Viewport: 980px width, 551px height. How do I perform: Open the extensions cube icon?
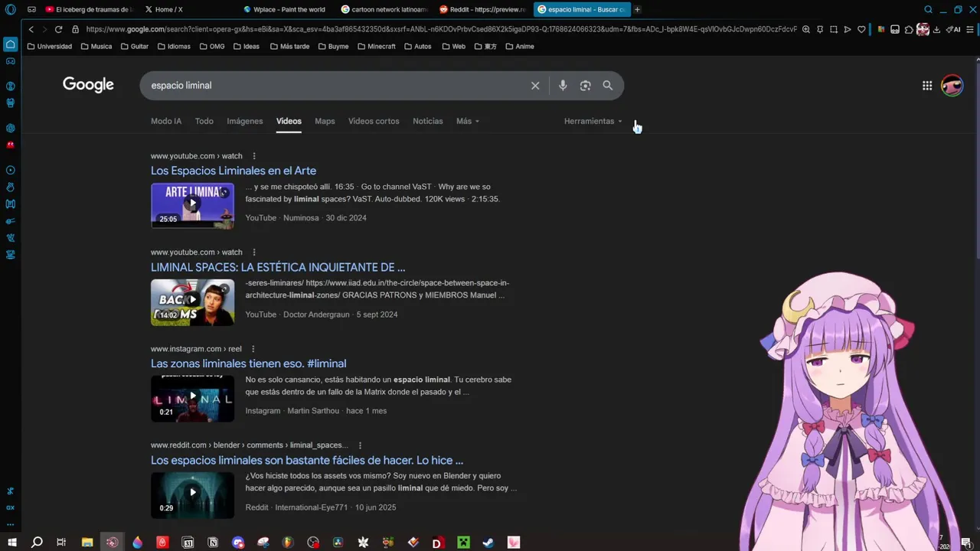pyautogui.click(x=909, y=29)
